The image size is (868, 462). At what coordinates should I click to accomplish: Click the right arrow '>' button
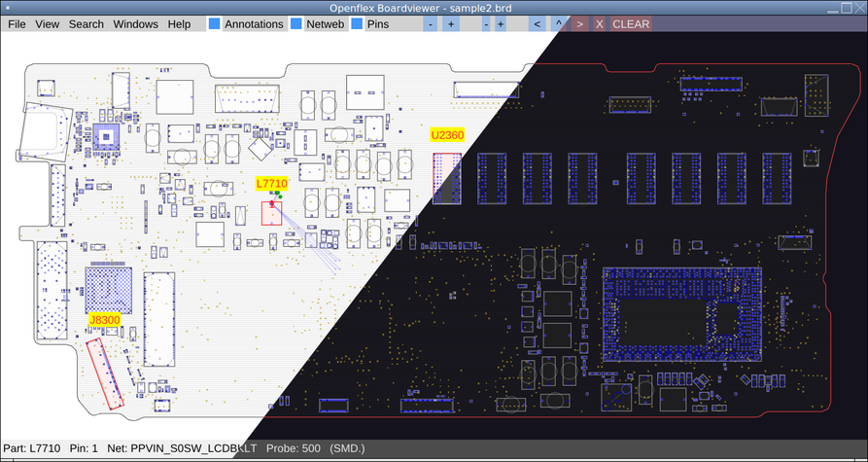pyautogui.click(x=579, y=23)
